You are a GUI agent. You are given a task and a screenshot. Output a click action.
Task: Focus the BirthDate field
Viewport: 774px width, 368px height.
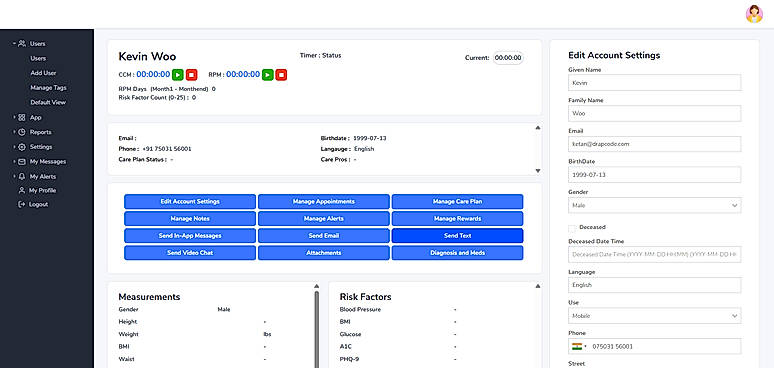point(655,175)
